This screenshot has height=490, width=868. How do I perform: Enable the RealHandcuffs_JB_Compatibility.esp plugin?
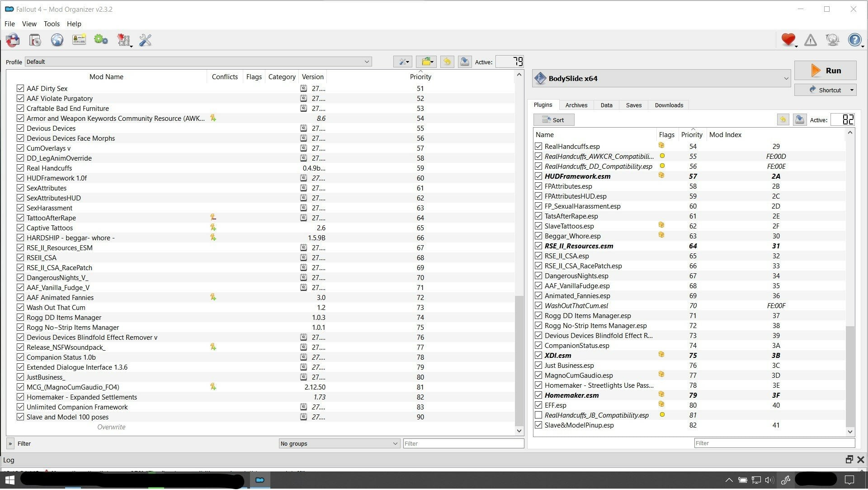click(x=538, y=415)
